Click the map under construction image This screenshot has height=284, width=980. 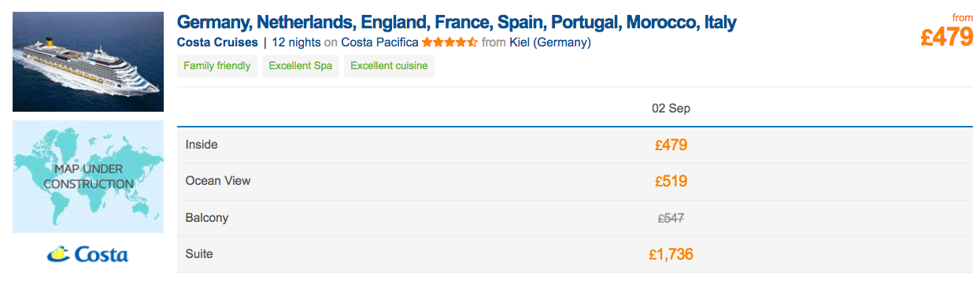tap(88, 176)
